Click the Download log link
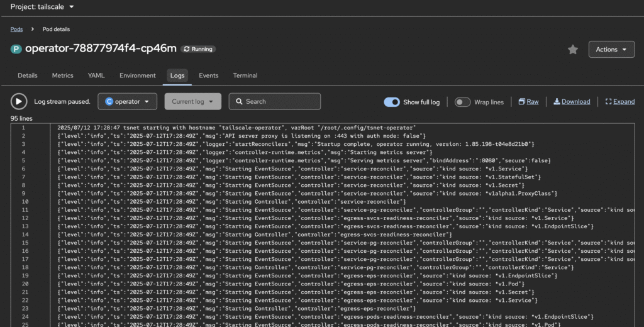Image resolution: width=644 pixels, height=327 pixels. click(x=576, y=101)
